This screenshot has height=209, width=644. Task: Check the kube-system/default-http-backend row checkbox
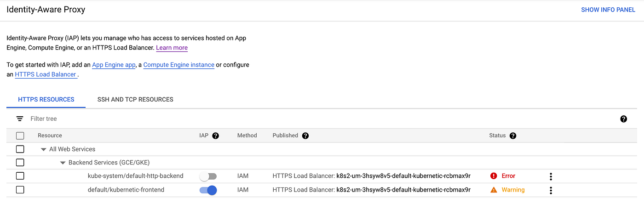20,176
